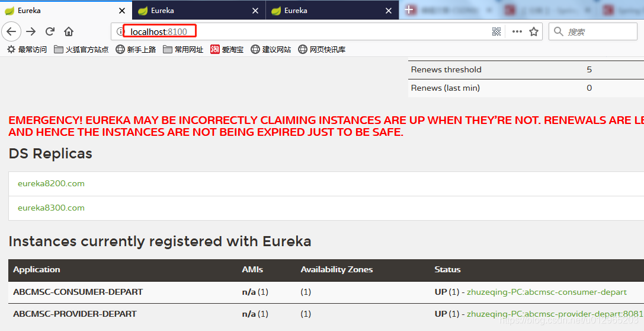This screenshot has width=644, height=331.
Task: Open the 新手上路 bookmark
Action: click(136, 49)
